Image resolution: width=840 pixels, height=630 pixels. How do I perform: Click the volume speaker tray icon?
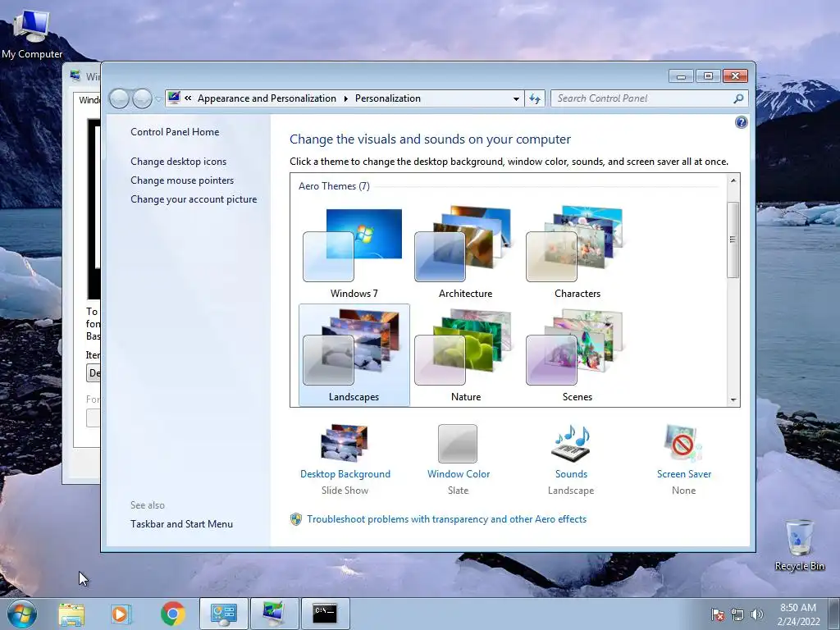coord(756,614)
